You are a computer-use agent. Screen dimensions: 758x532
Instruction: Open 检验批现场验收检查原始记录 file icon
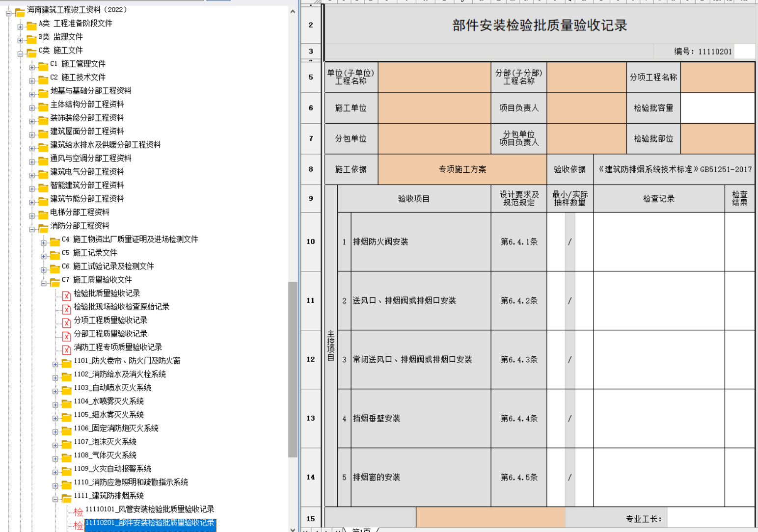pyautogui.click(x=66, y=309)
